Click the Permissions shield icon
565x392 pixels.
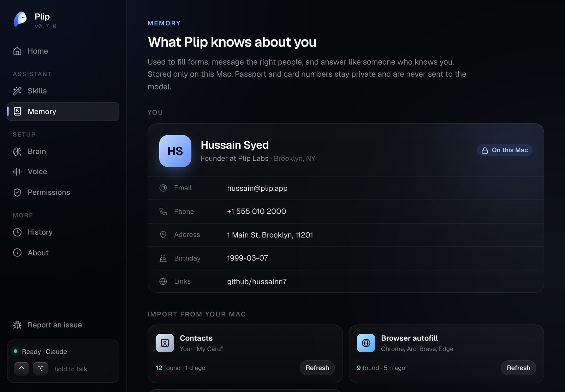point(17,192)
